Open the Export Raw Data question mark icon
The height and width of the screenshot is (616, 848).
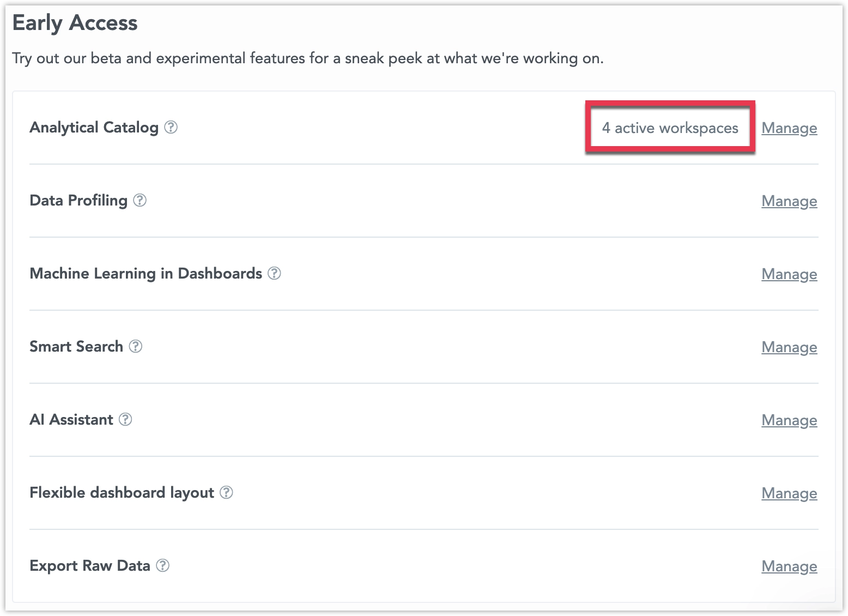click(162, 566)
